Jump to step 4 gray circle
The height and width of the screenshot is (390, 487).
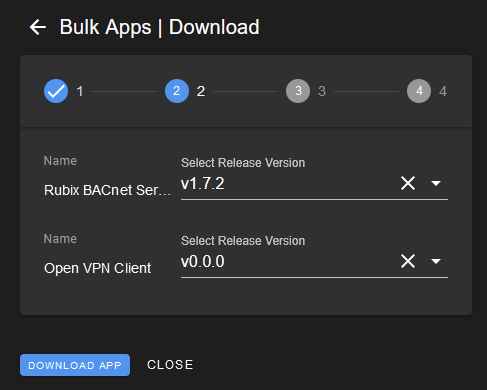419,91
